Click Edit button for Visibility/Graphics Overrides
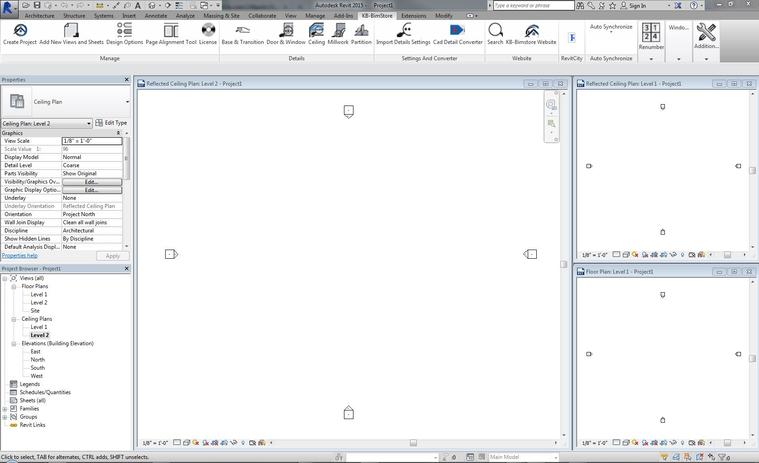 pos(91,182)
